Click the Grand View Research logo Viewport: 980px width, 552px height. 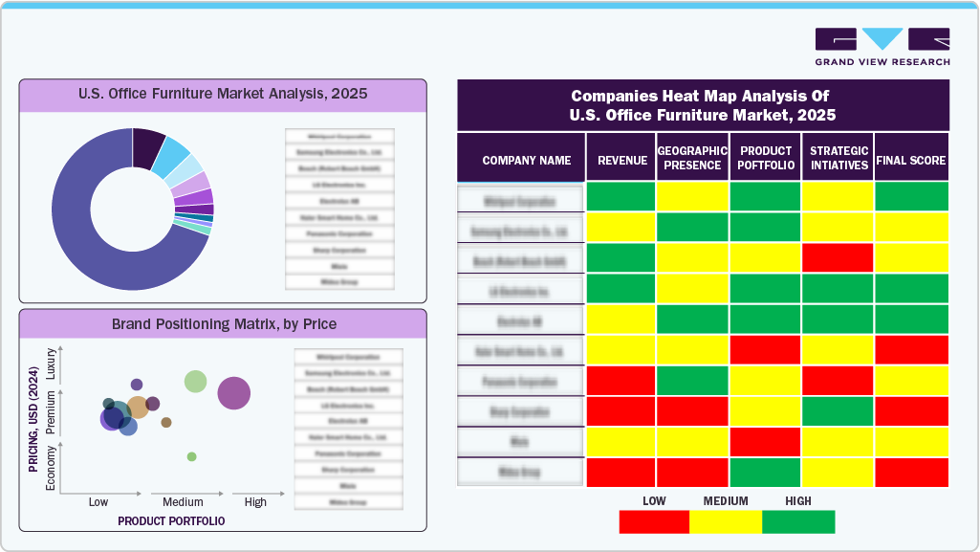pos(882,46)
